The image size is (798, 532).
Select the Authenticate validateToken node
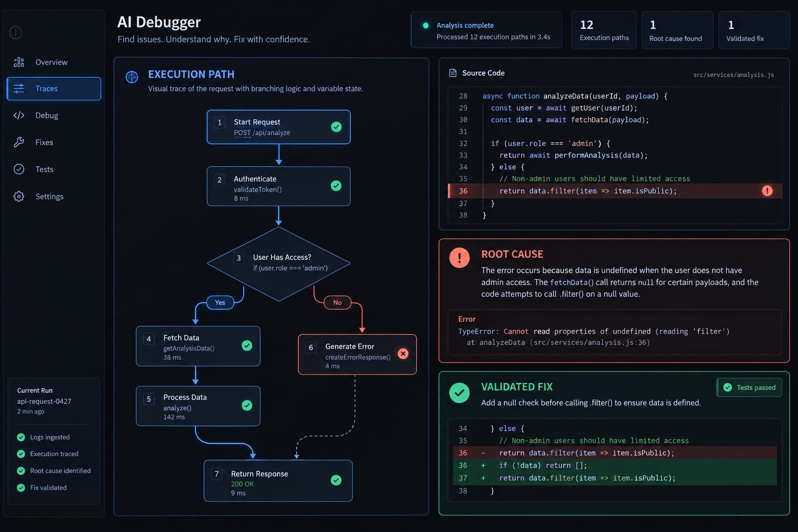[x=278, y=187]
